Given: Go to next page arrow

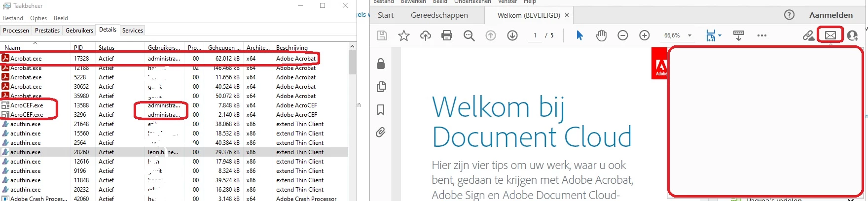Looking at the screenshot, I should 512,35.
